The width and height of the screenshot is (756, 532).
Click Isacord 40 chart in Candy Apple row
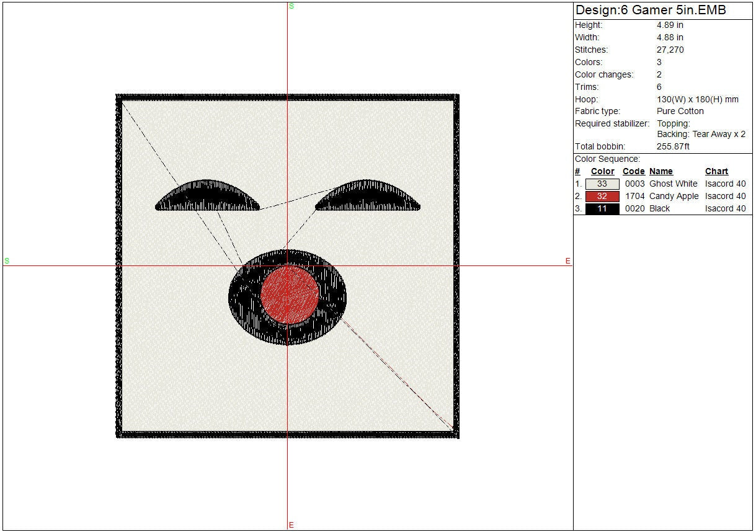click(725, 197)
